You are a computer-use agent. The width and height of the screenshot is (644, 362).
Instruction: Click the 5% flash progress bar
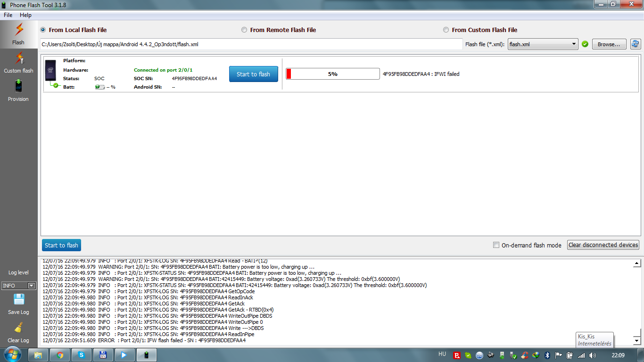point(332,74)
